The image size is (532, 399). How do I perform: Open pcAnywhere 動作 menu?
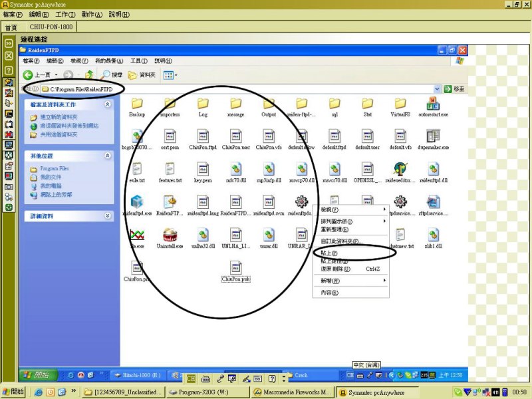pos(92,14)
